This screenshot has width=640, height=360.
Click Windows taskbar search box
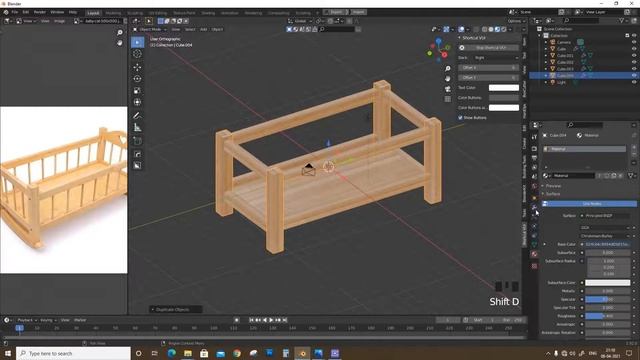73,353
